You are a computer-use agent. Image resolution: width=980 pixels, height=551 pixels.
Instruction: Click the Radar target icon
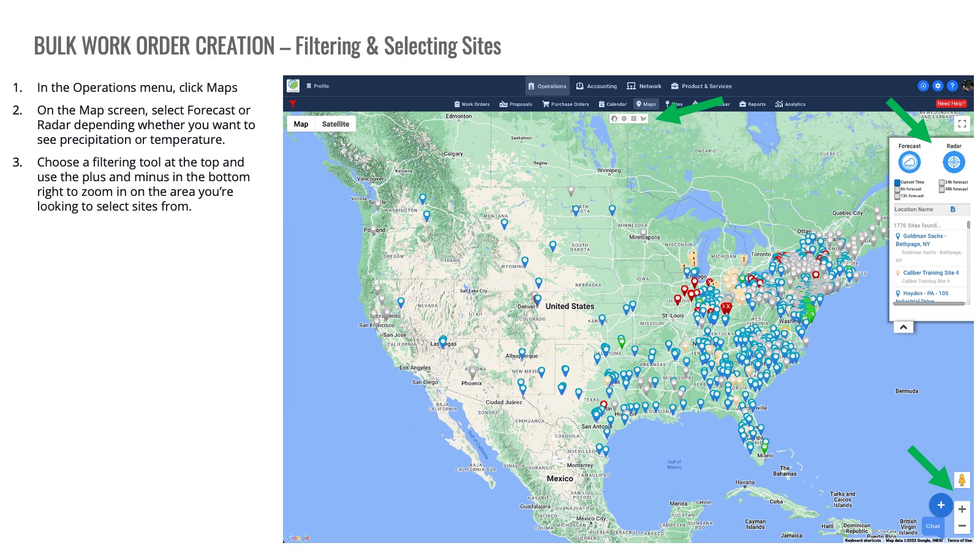954,162
